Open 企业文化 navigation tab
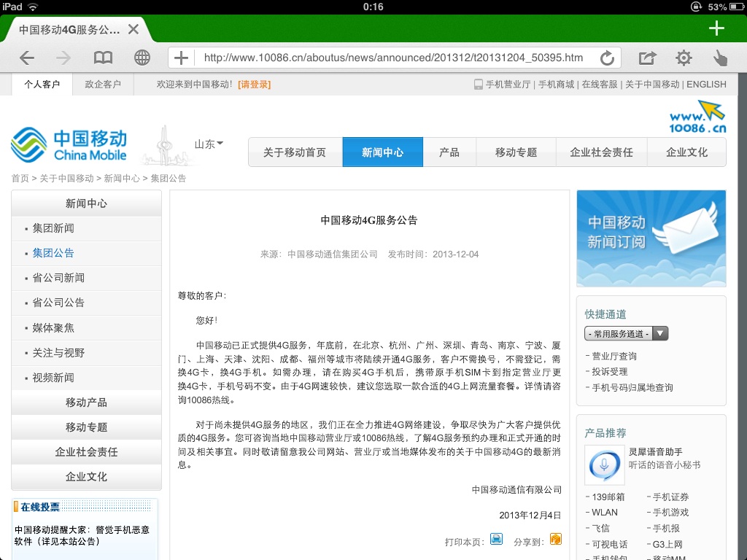 pyautogui.click(x=686, y=152)
